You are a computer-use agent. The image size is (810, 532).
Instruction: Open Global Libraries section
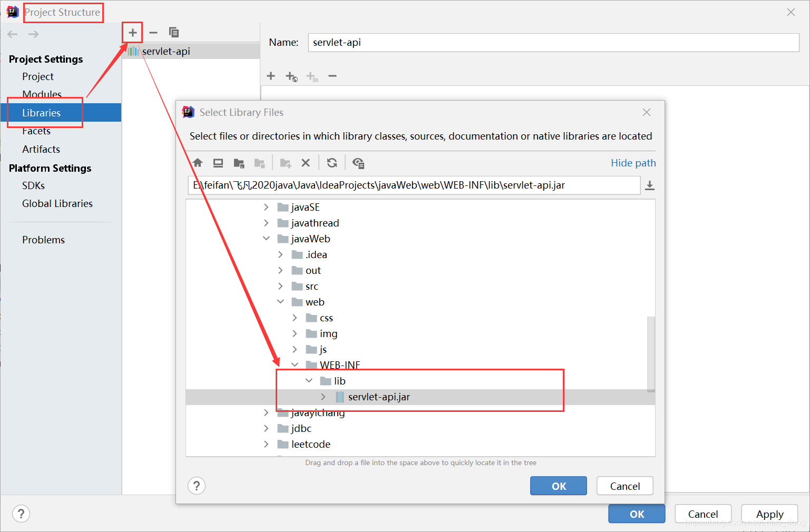pos(57,203)
